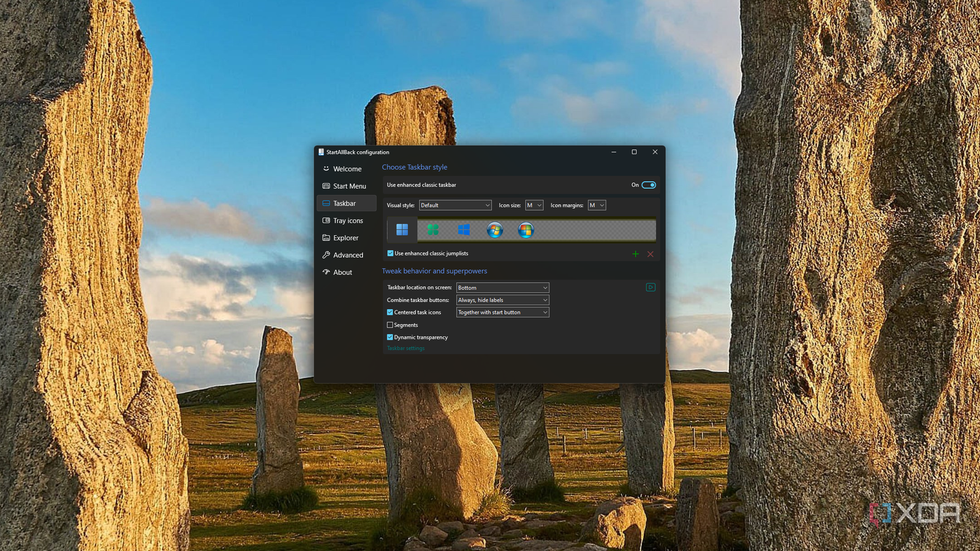
Task: Open the Visual style dropdown
Action: click(454, 205)
